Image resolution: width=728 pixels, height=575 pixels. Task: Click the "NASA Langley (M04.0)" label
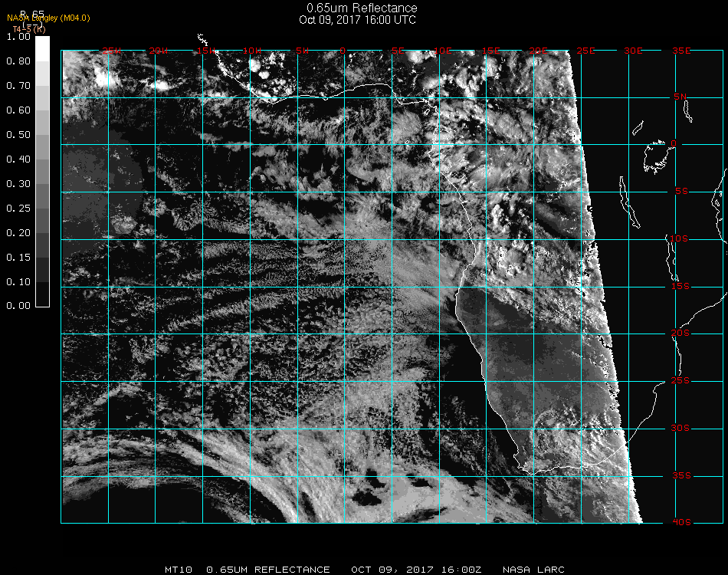coord(48,18)
